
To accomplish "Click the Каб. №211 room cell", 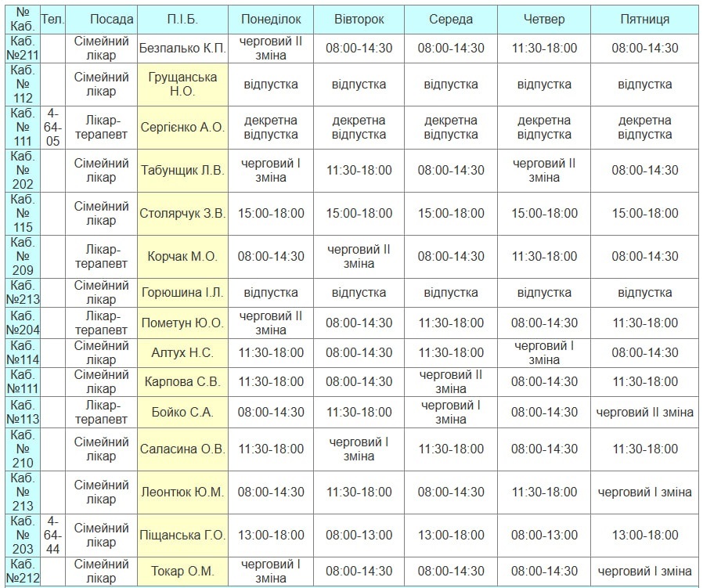I will (23, 49).
